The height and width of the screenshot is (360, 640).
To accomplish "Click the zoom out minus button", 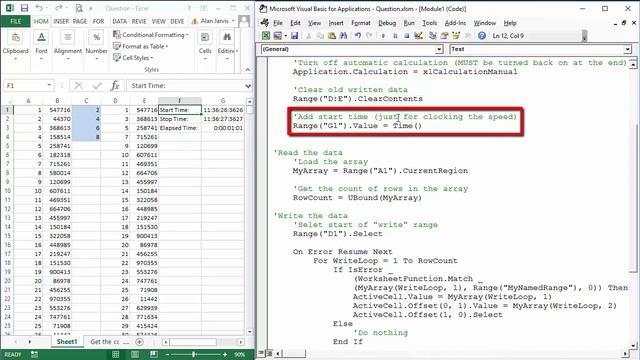I will pos(168,354).
